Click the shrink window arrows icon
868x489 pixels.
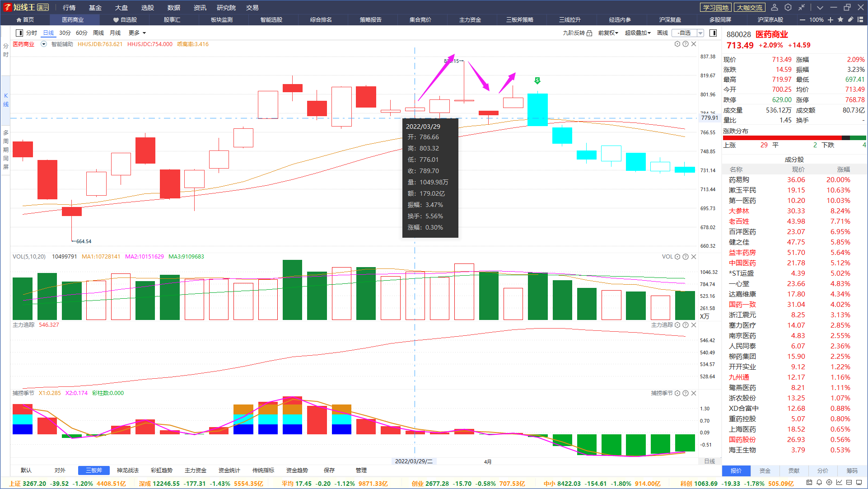coord(802,7)
